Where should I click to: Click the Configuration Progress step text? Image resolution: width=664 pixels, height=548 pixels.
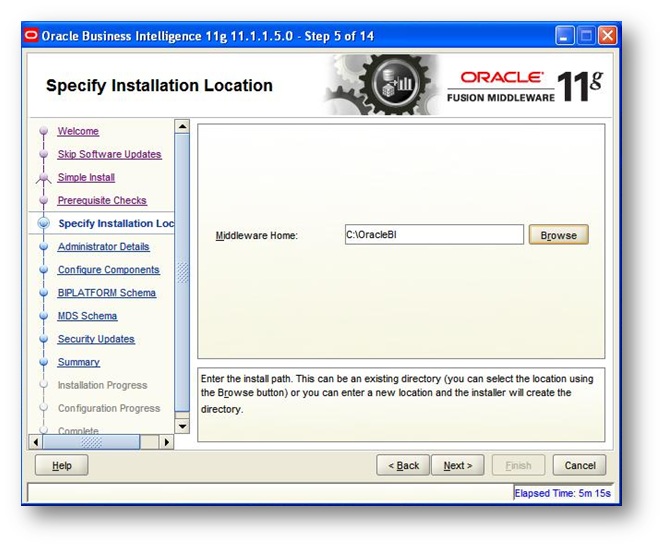(109, 408)
